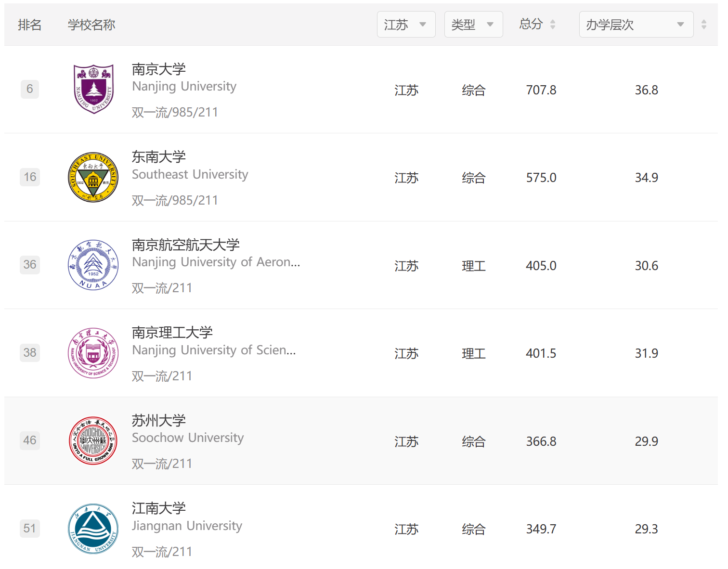
Task: Open the 南京大学 school link
Action: [159, 69]
